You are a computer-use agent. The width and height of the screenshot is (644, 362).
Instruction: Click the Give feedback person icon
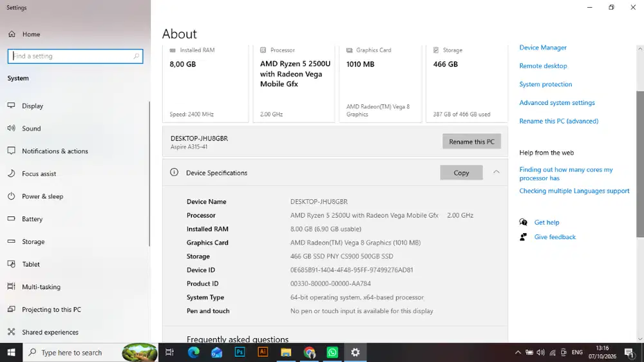point(523,237)
